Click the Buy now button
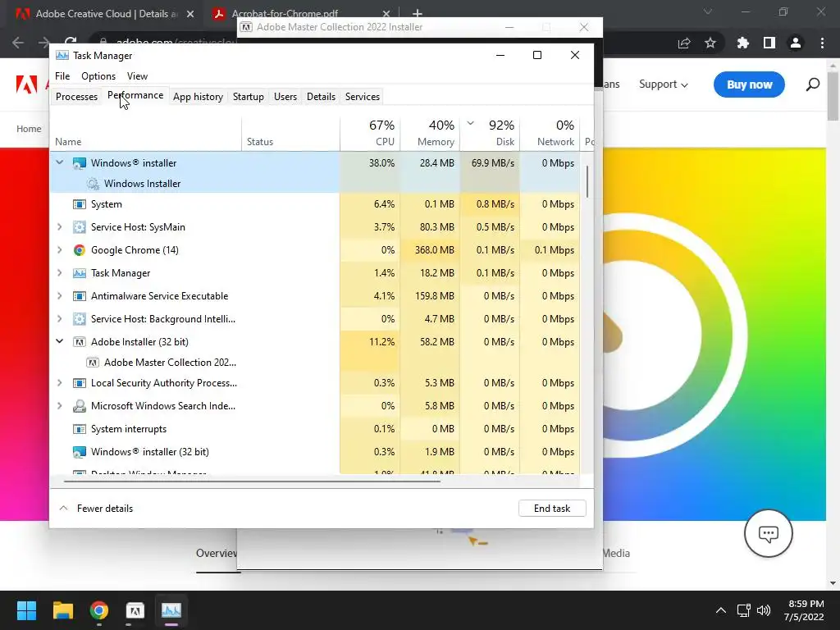 [749, 84]
